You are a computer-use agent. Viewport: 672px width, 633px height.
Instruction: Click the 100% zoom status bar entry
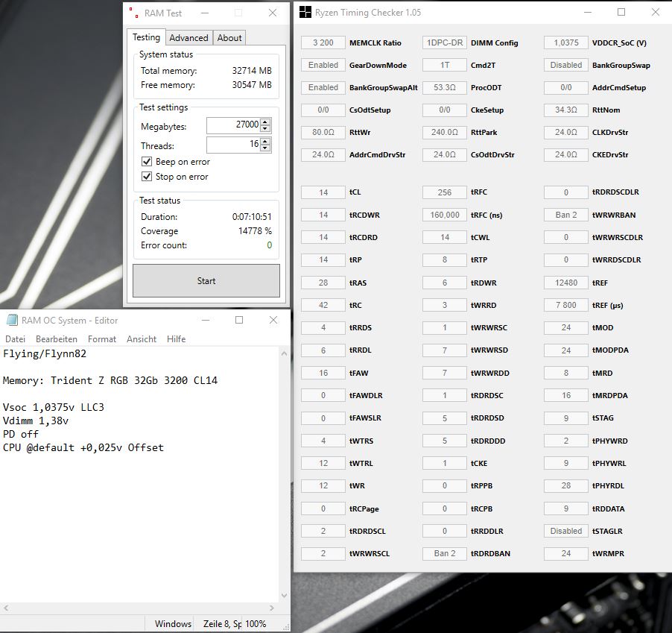tap(256, 624)
